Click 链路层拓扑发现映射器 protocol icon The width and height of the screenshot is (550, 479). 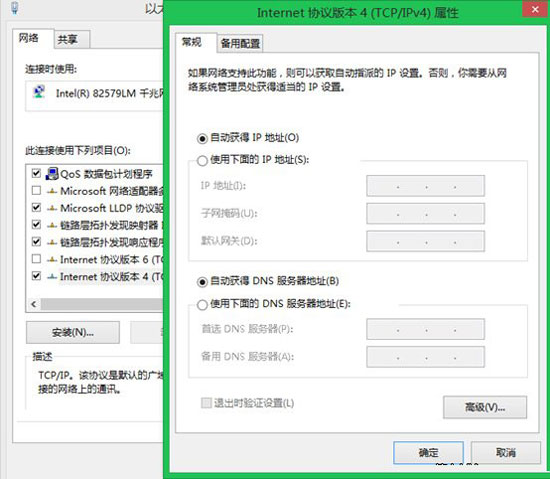point(52,225)
